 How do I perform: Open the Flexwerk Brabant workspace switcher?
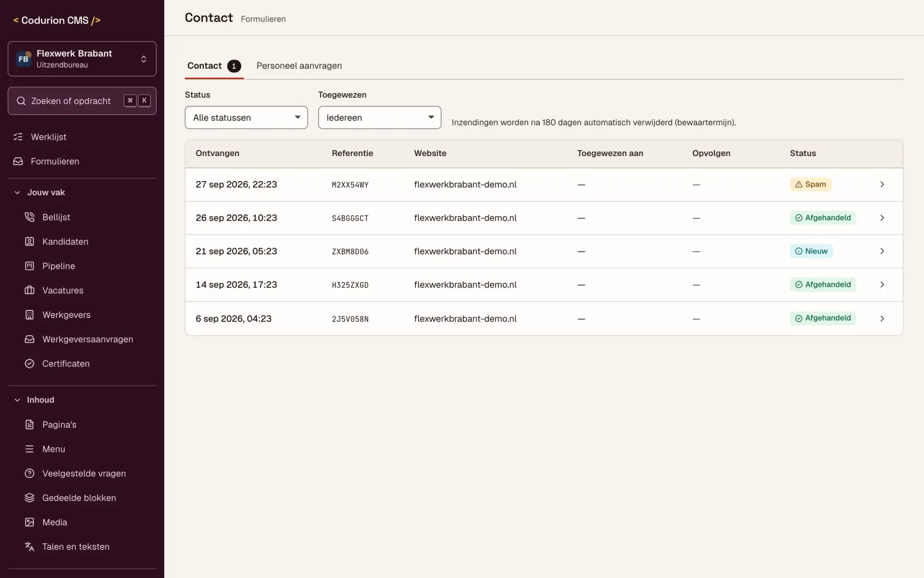pyautogui.click(x=82, y=59)
